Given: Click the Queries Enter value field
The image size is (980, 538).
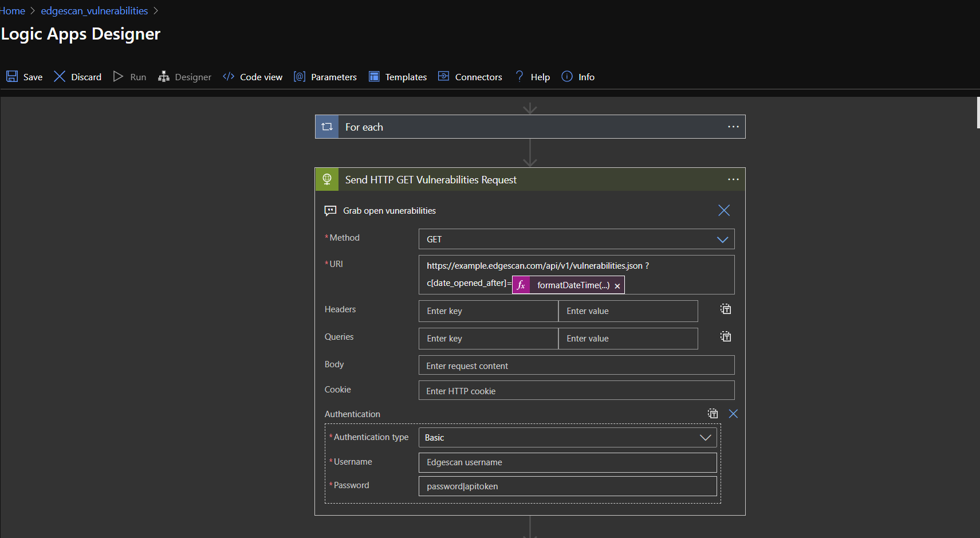Looking at the screenshot, I should point(628,338).
